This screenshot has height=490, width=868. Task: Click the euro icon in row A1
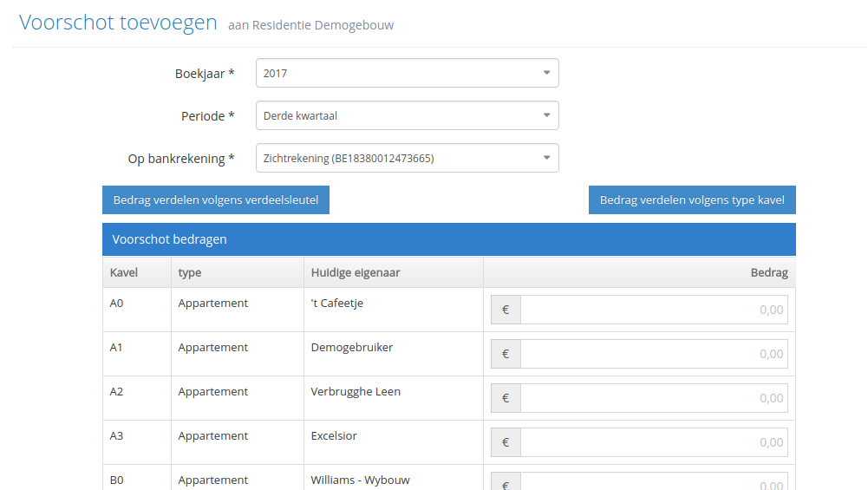[x=506, y=354]
